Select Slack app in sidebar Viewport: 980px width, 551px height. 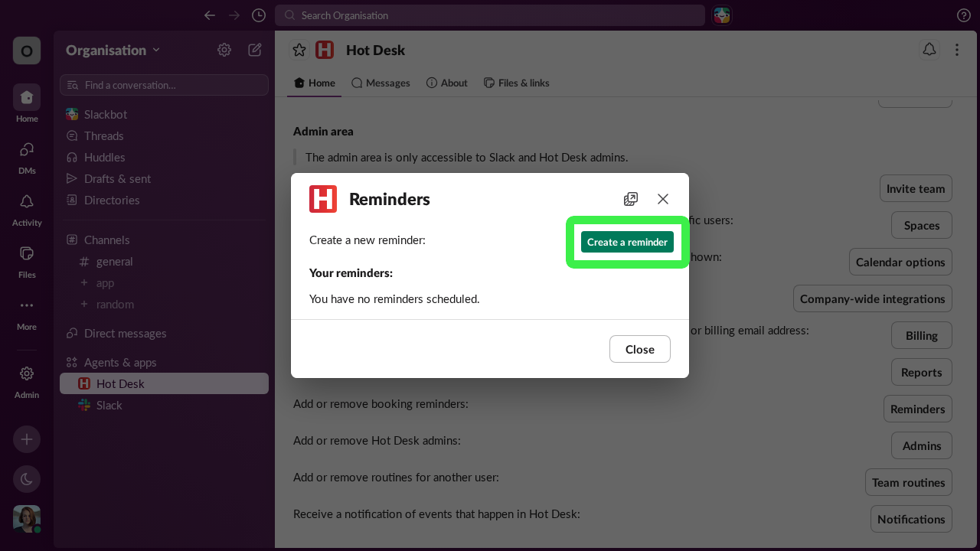click(x=164, y=405)
